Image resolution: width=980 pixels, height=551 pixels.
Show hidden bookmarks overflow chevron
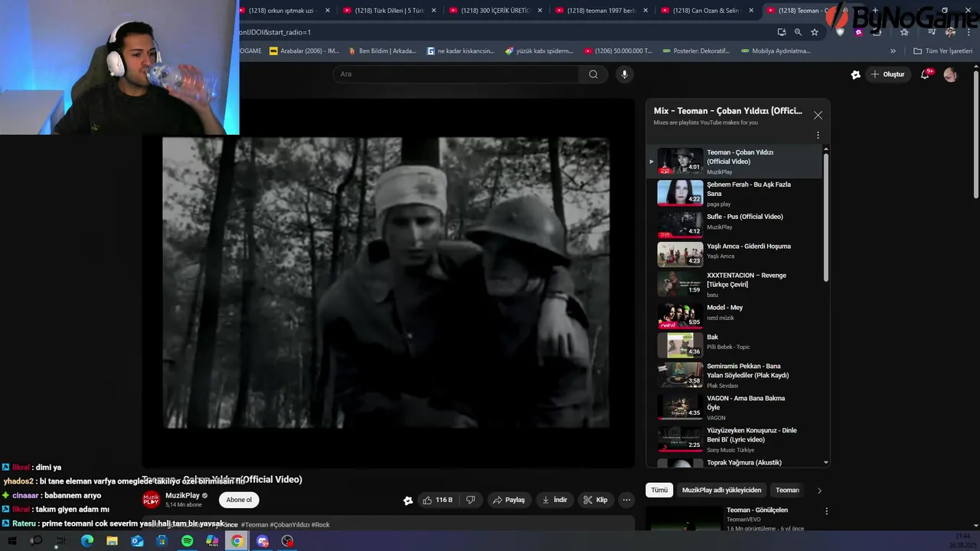pyautogui.click(x=893, y=51)
